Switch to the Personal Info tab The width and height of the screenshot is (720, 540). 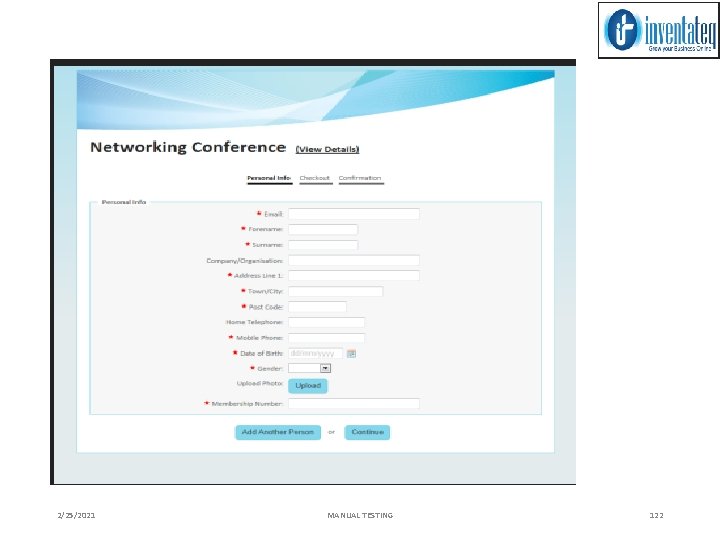269,178
